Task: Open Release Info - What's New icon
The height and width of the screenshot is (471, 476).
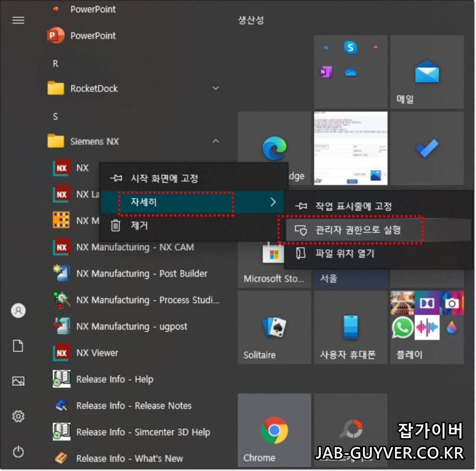Action: [x=61, y=458]
